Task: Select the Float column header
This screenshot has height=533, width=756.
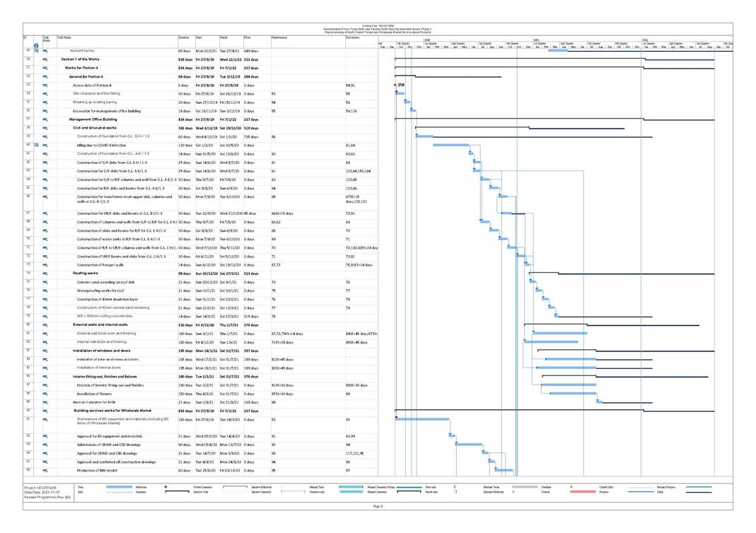Action: (x=248, y=36)
